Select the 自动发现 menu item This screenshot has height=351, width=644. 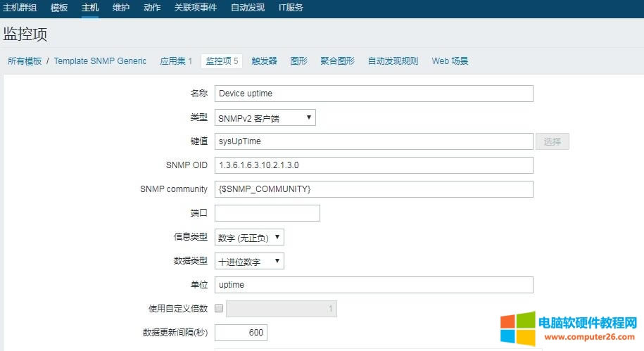point(248,8)
